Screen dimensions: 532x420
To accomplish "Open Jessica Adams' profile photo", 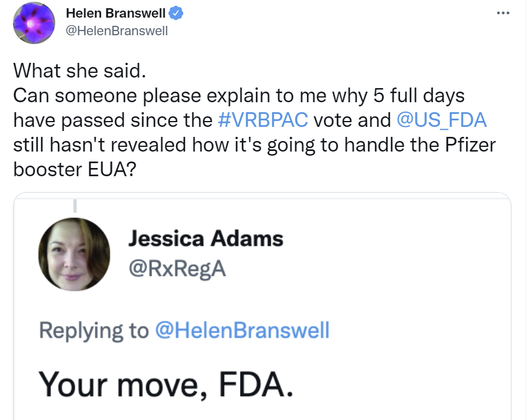I will pyautogui.click(x=75, y=254).
